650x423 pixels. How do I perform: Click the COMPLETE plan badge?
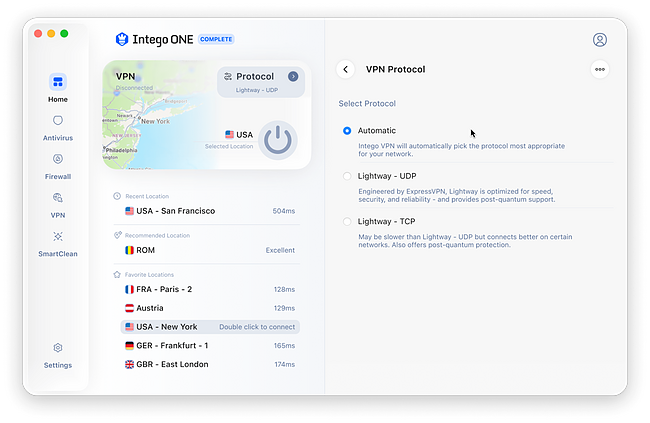tap(216, 39)
